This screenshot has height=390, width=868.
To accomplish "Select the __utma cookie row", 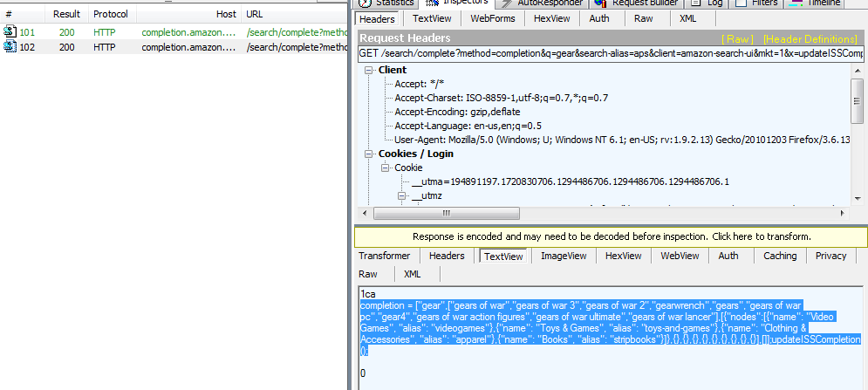I will tap(570, 181).
